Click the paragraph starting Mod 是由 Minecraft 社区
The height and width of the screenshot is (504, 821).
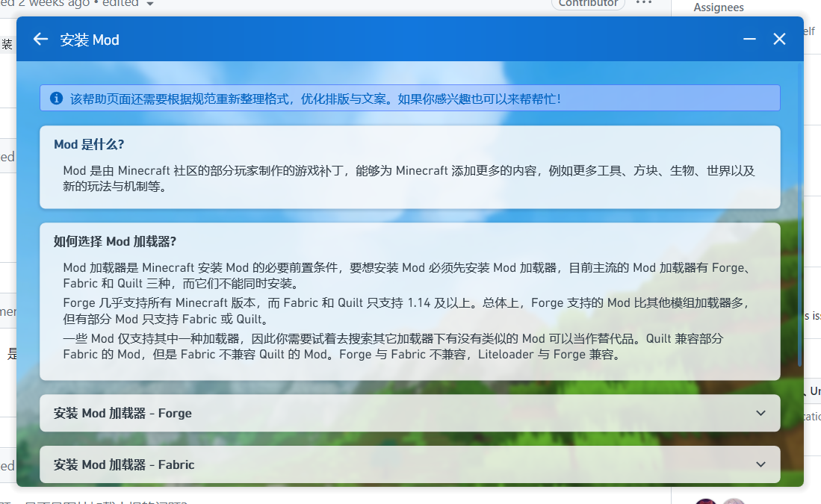409,178
